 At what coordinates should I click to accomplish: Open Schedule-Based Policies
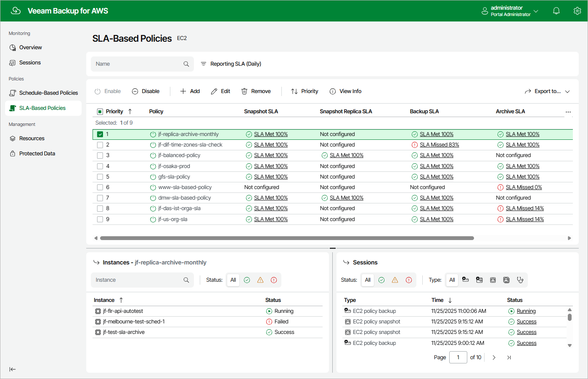43,93
